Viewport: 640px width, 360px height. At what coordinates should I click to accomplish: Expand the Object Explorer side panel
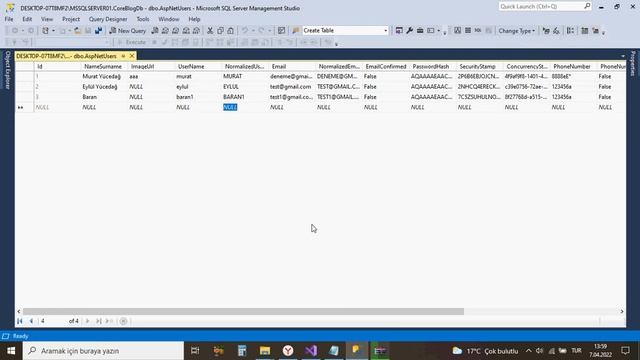7,70
